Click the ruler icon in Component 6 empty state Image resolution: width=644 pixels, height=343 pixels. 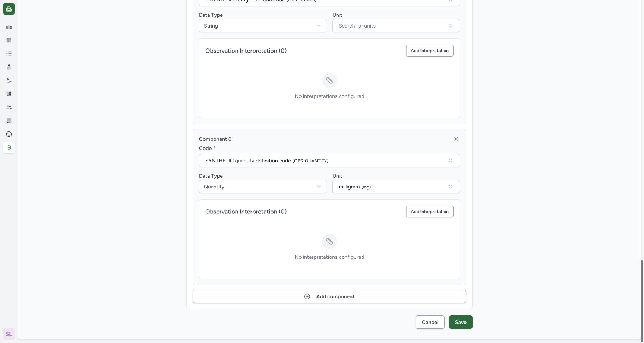[x=329, y=241]
